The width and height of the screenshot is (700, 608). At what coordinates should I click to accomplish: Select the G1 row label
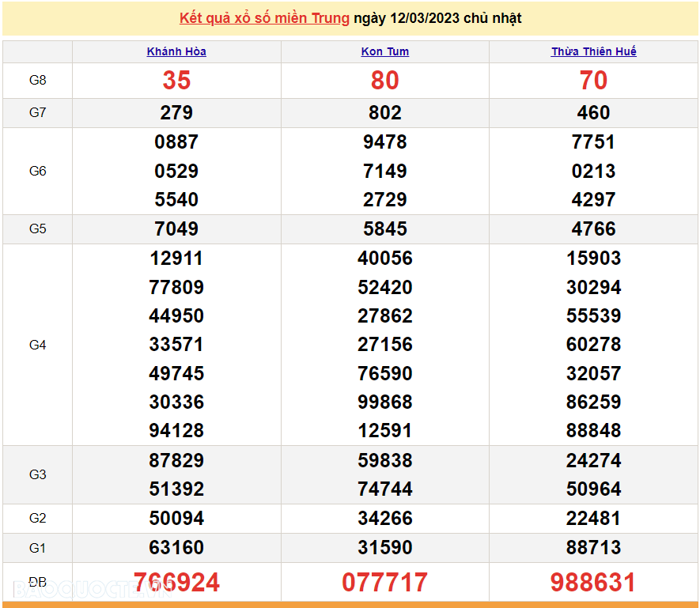coord(37,547)
